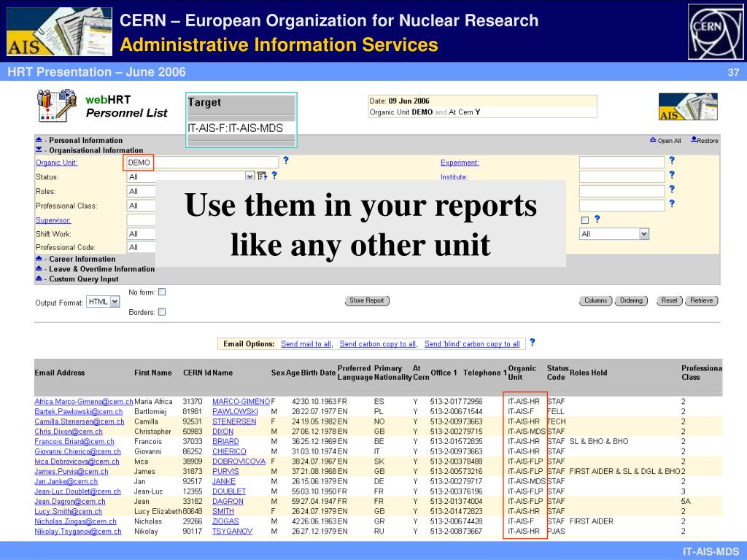Screen dimensions: 747x560
Task: Click the FIRST AIDER role in ZIOGAS row
Action: [x=591, y=521]
